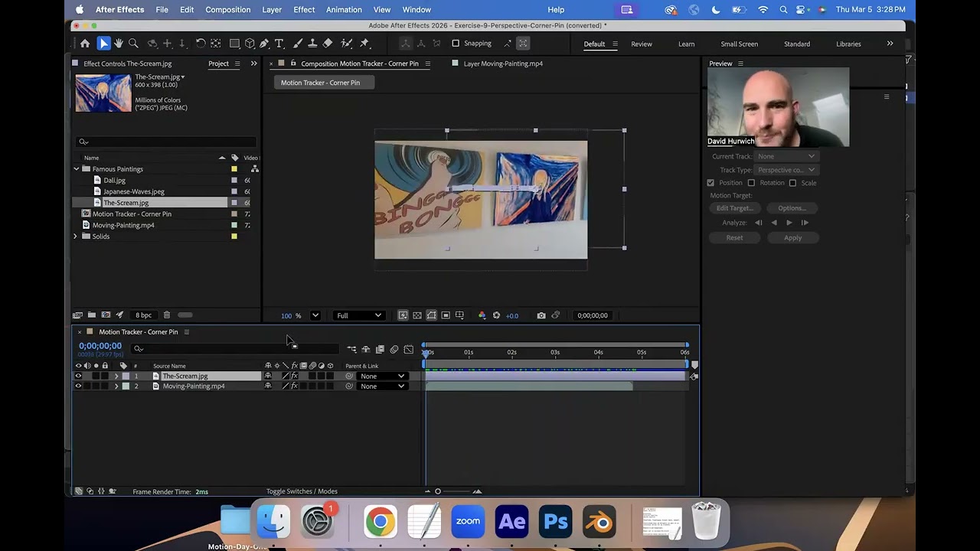980x551 pixels.
Task: Toggle the Rotation checkbox in Tracker
Action: [x=751, y=183]
